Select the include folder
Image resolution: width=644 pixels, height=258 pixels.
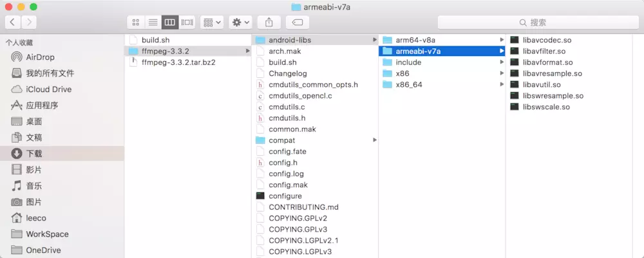[442, 62]
